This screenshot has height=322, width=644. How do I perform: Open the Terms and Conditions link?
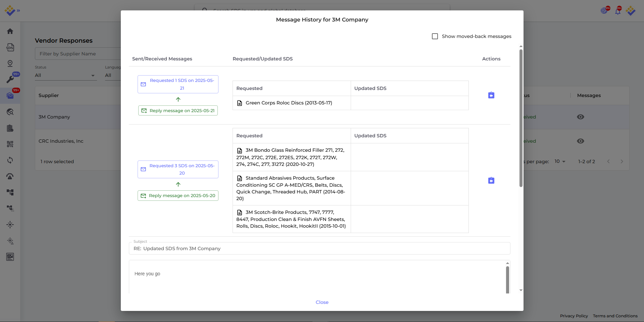pos(615,316)
